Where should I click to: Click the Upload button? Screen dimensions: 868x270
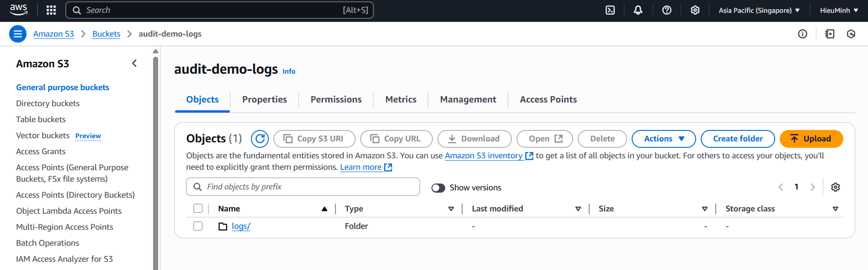pos(811,139)
